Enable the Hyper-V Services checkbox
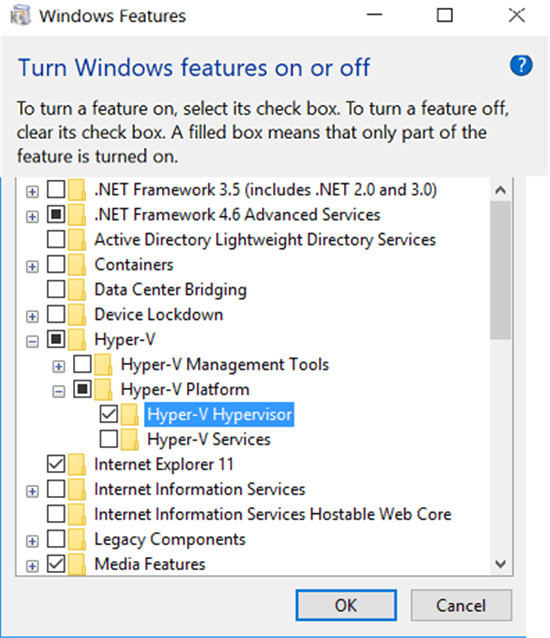Viewport: 550px width, 638px height. coord(109,439)
